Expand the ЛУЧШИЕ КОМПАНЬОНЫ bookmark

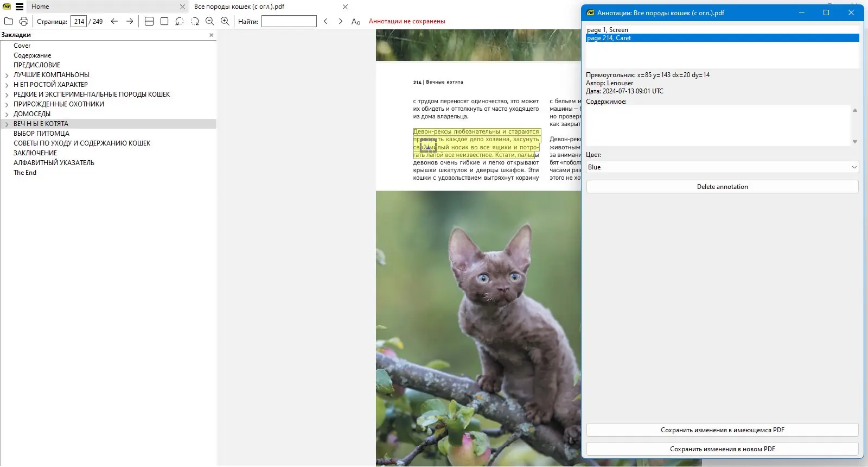[x=7, y=75]
